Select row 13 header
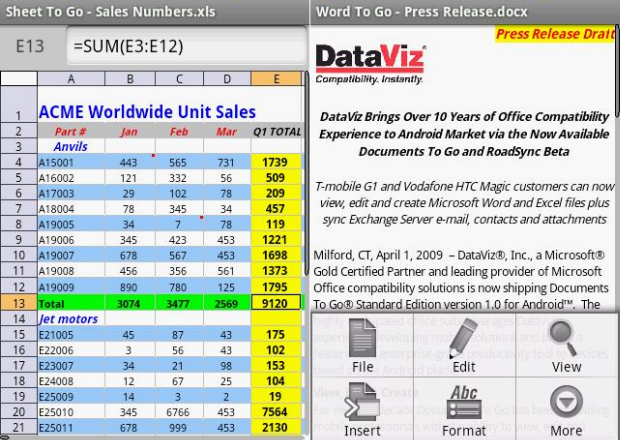Viewport: 620px width, 440px height. [19, 303]
